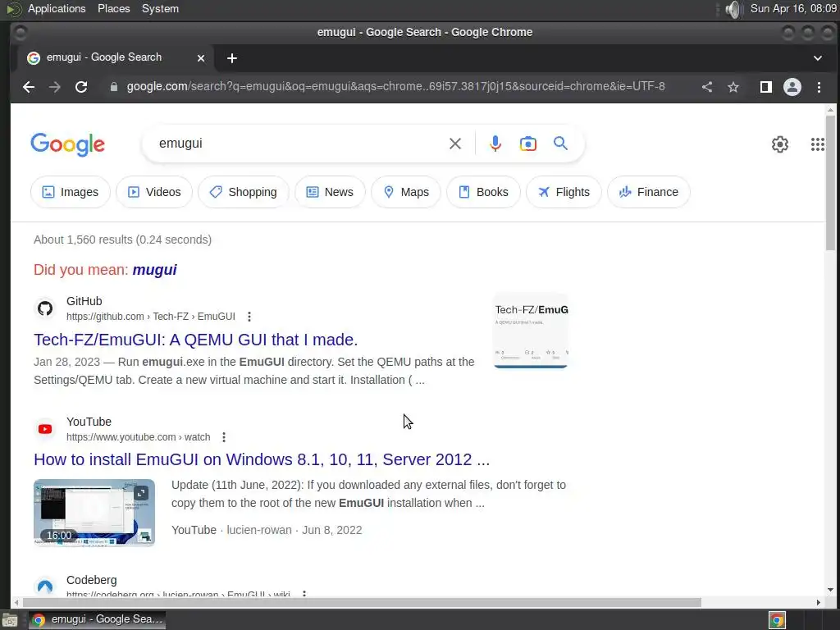Click the github.com Tech-FZ EmuGUI URL
The image size is (840, 630).
click(151, 317)
